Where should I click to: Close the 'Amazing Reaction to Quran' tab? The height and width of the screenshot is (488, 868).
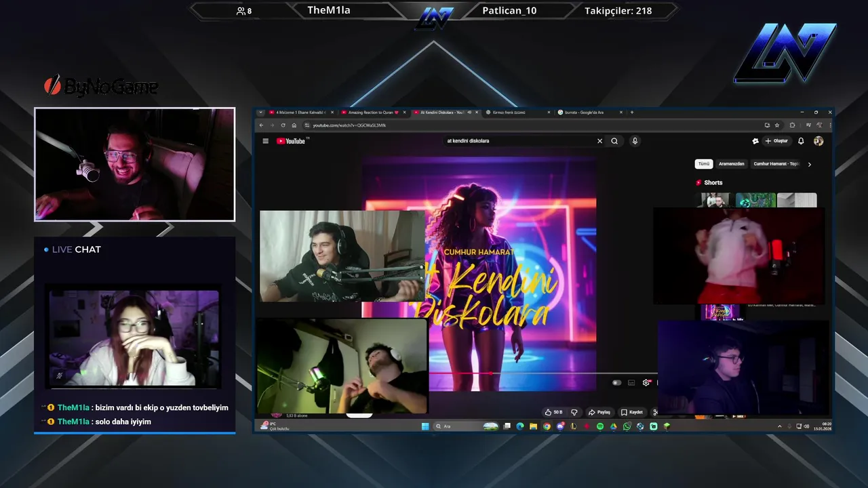405,113
